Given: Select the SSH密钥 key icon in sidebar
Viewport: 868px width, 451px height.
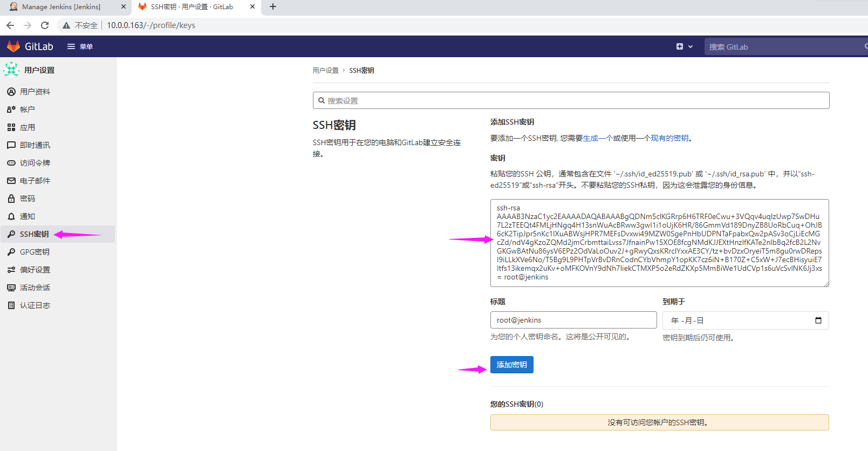Looking at the screenshot, I should coord(11,234).
